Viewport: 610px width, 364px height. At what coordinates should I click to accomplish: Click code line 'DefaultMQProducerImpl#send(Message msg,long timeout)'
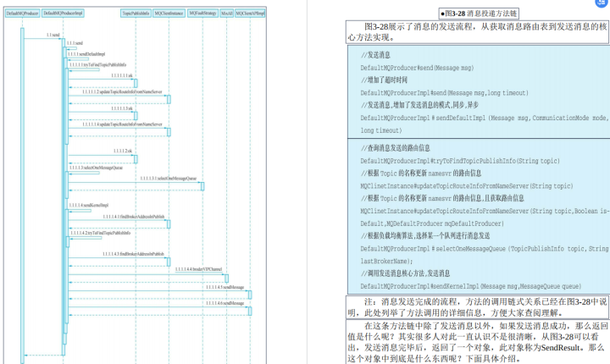click(x=444, y=92)
